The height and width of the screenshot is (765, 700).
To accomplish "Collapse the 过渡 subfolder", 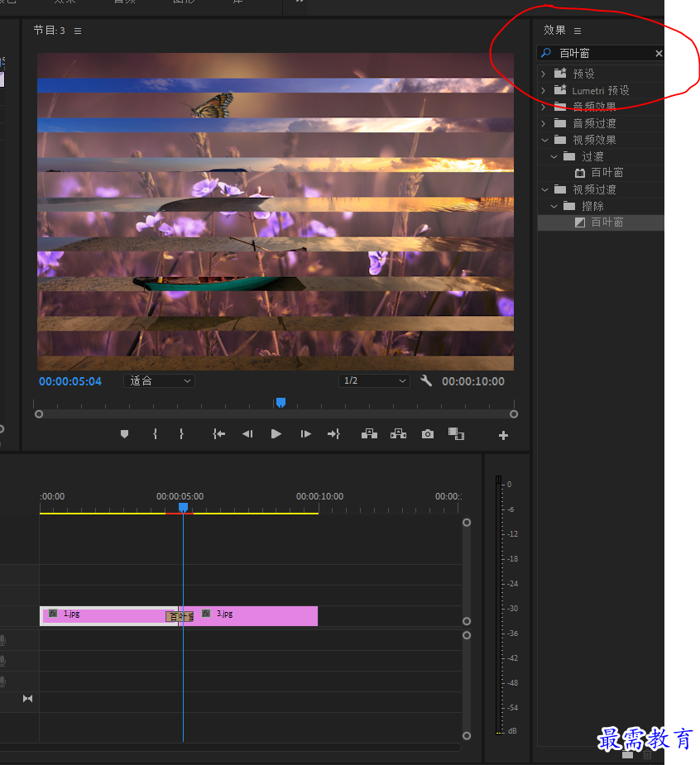I will (554, 156).
